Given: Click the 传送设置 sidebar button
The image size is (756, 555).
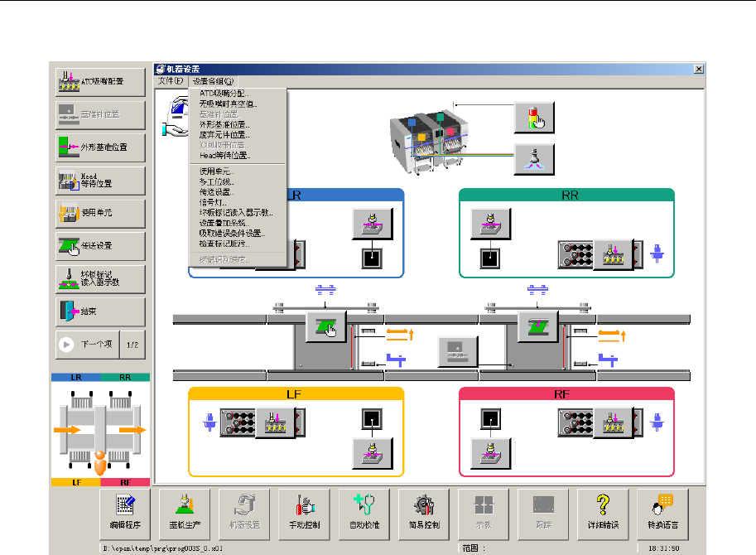Looking at the screenshot, I should pos(100,246).
